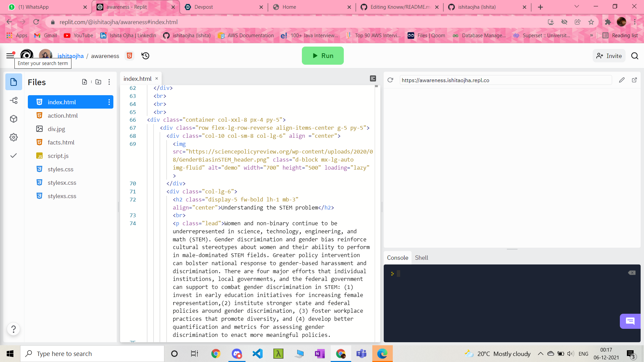Refresh the webview preview

pyautogui.click(x=390, y=80)
